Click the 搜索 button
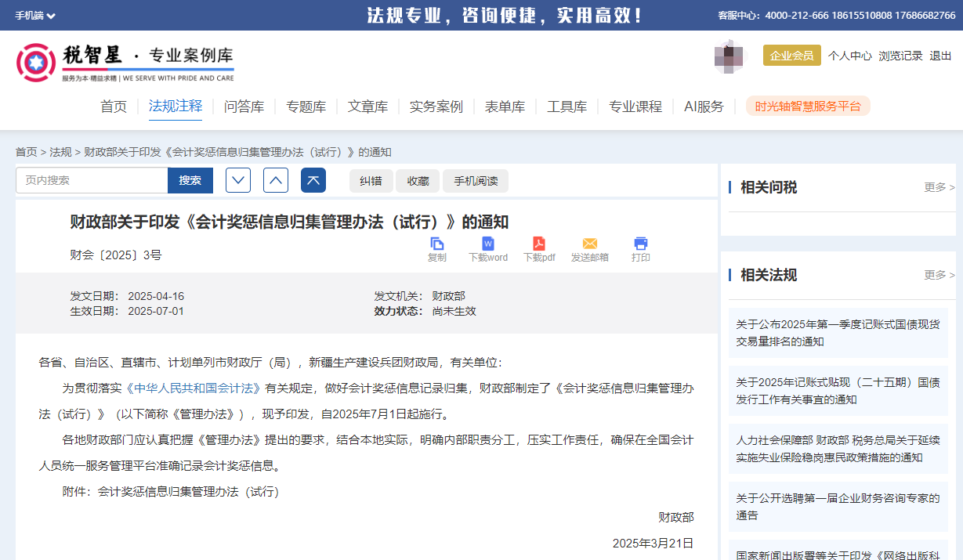The image size is (963, 560). [190, 180]
